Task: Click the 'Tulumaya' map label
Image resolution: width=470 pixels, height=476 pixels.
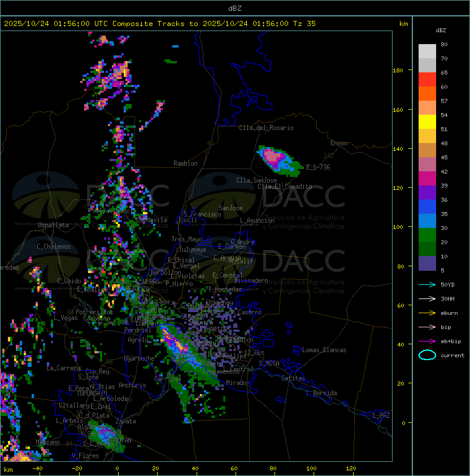Action: pyautogui.click(x=193, y=249)
